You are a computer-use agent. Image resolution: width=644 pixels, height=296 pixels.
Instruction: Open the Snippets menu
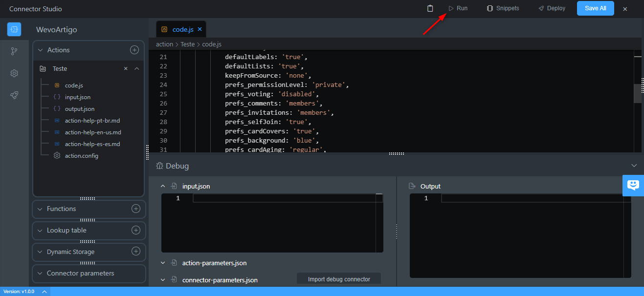point(502,8)
